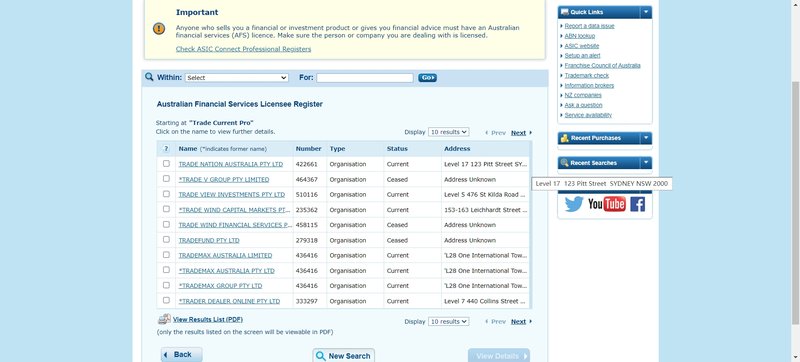Click the Recent Purchases panel icon
This screenshot has width=800, height=362.
(x=564, y=138)
